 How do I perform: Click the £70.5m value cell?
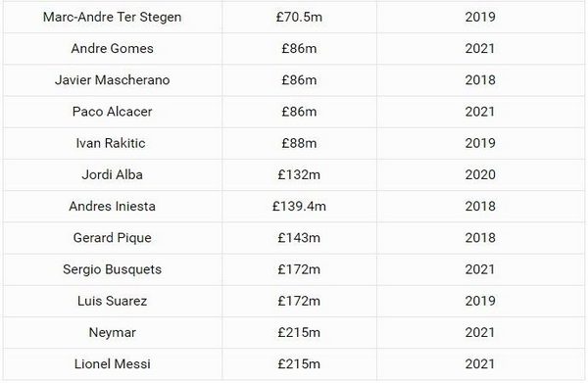(x=299, y=17)
